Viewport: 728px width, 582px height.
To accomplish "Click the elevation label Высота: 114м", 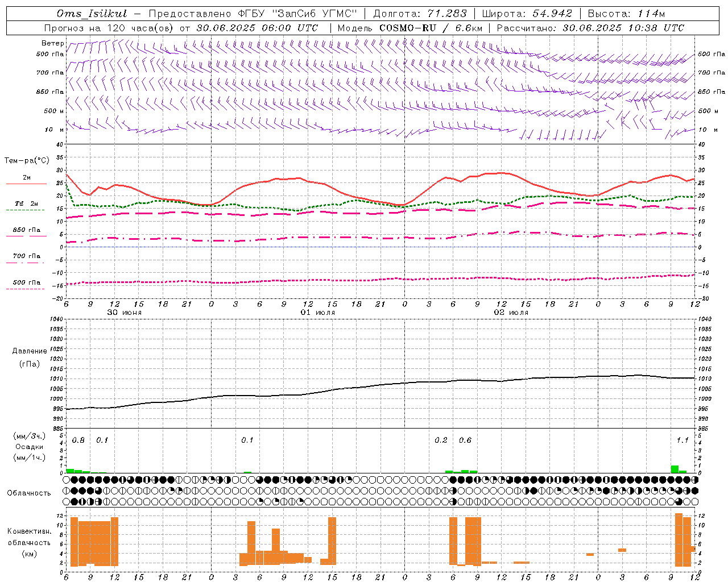I will 626,14.
